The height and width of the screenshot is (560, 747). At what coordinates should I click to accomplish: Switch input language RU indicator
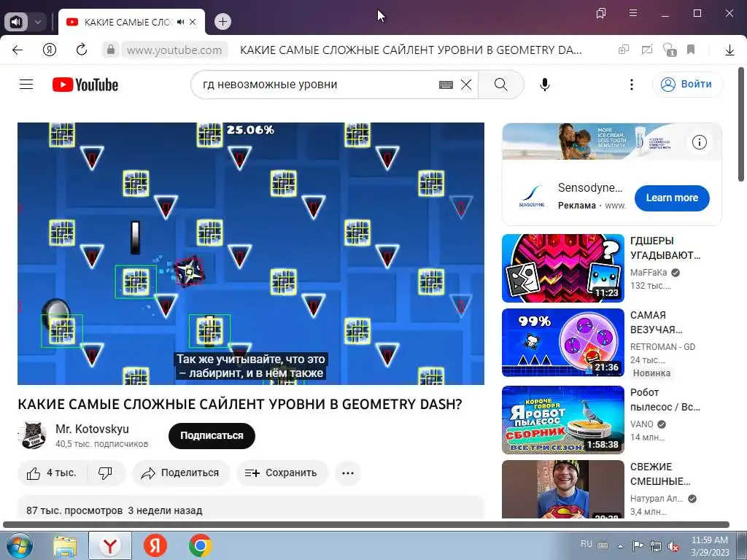(x=587, y=544)
